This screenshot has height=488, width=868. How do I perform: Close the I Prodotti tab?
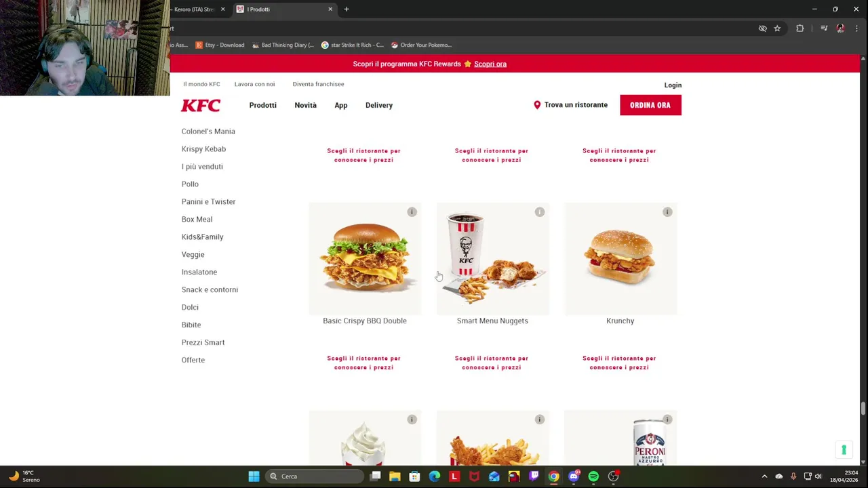point(330,9)
